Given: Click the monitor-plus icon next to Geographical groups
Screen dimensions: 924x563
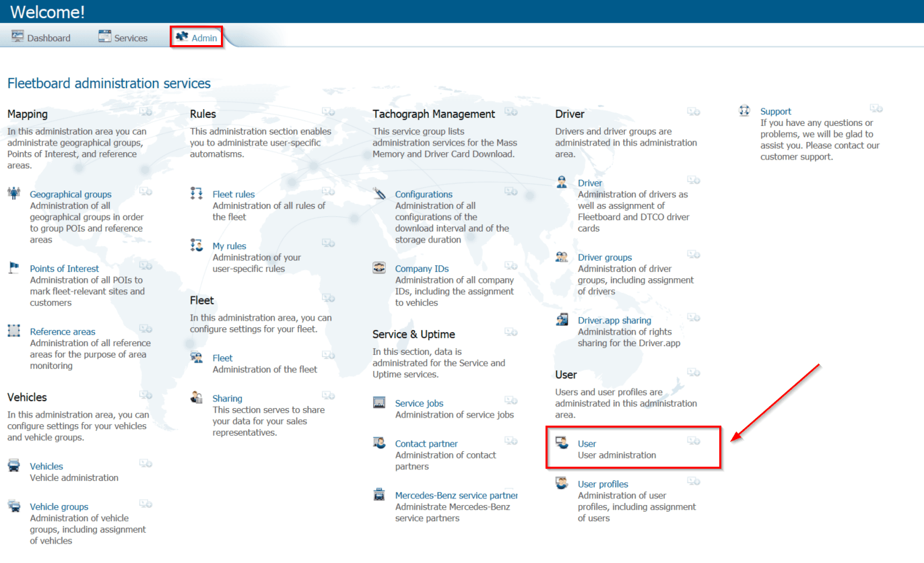Looking at the screenshot, I should tap(145, 191).
